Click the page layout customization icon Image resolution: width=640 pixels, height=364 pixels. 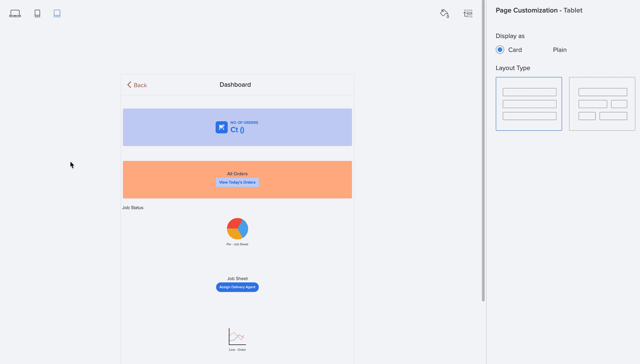coord(468,13)
